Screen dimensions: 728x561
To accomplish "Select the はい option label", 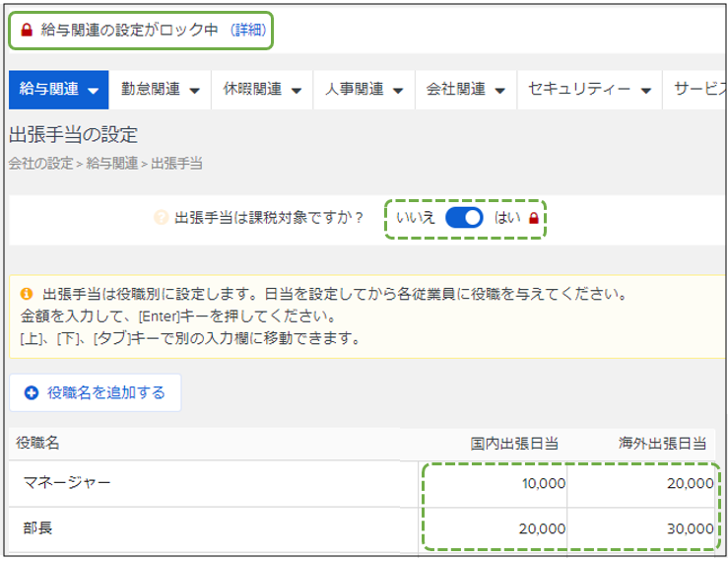I will (x=507, y=218).
